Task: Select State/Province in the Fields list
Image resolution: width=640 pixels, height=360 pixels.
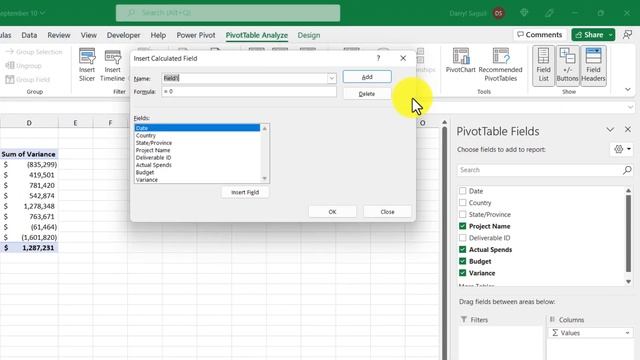Action: tap(197, 143)
